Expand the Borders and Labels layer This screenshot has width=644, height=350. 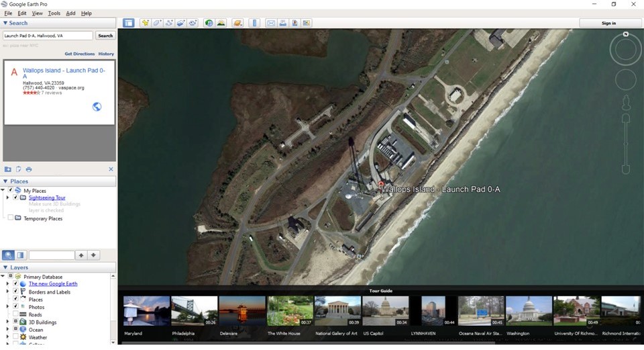point(7,292)
